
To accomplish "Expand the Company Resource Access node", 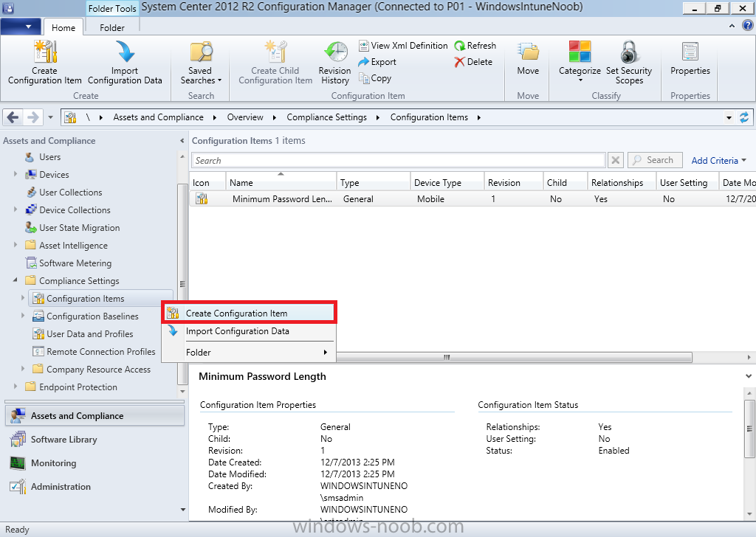I will pyautogui.click(x=23, y=369).
